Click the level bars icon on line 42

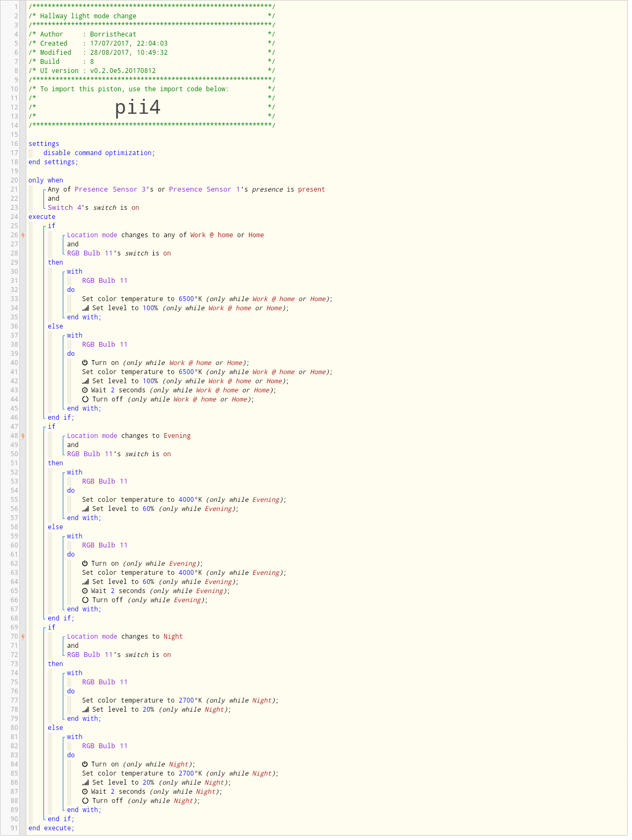85,381
